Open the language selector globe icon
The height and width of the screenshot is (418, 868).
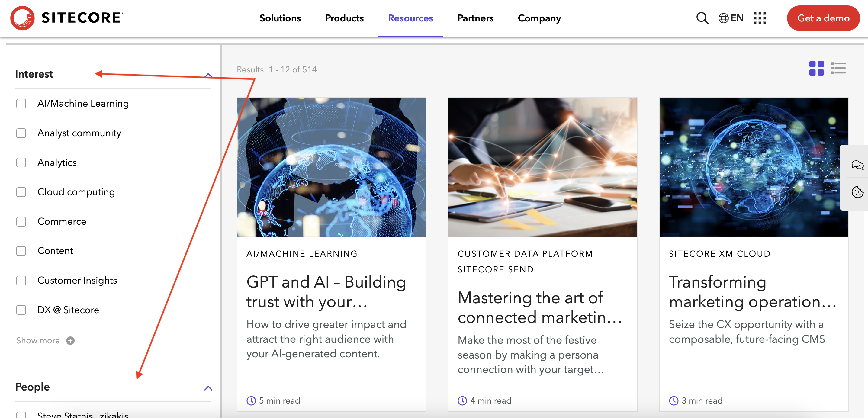(x=724, y=18)
